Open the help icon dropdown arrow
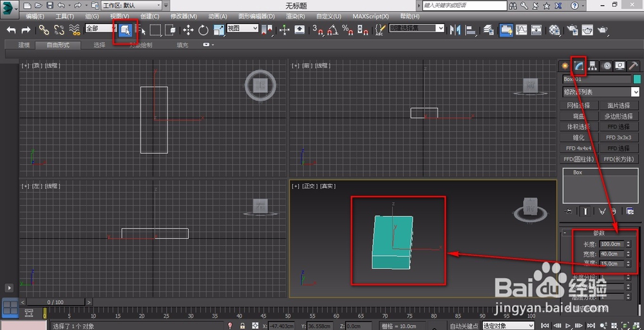644x330 pixels. (x=583, y=6)
